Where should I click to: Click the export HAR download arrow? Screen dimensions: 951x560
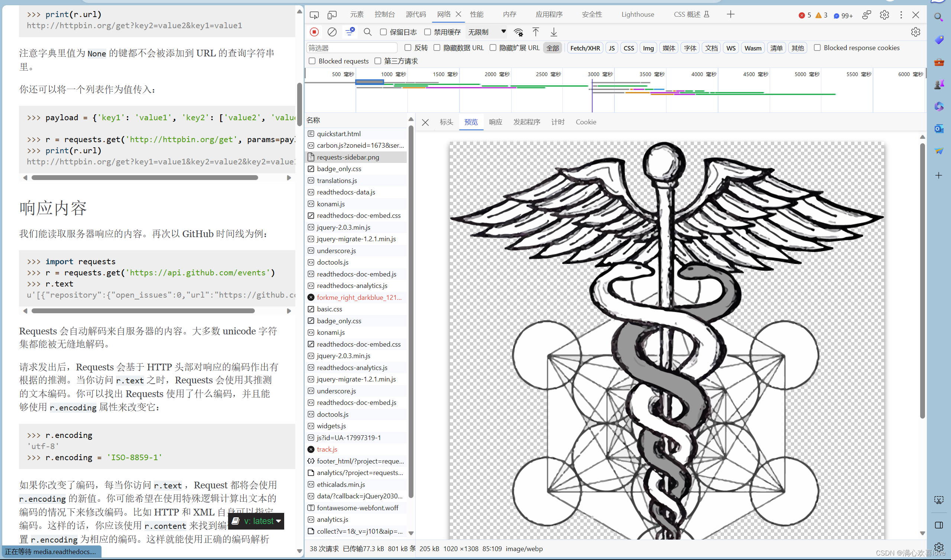pyautogui.click(x=553, y=32)
